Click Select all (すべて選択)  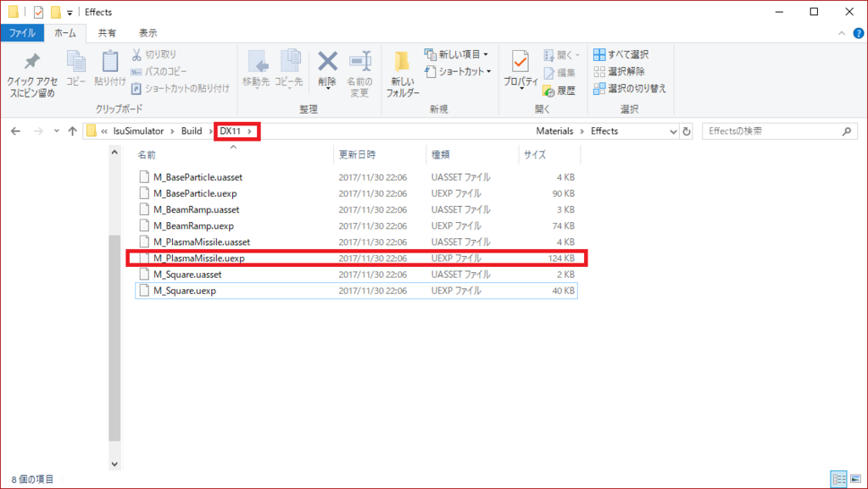(621, 54)
